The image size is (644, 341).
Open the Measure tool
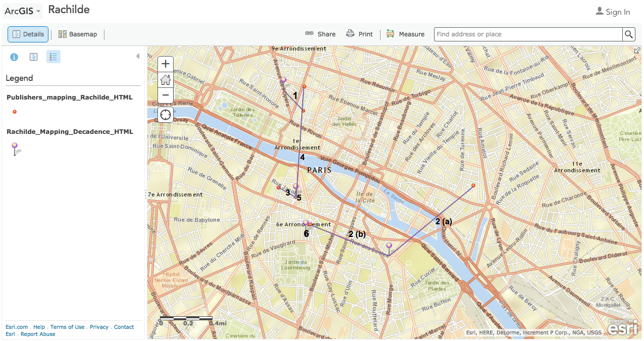pyautogui.click(x=405, y=34)
